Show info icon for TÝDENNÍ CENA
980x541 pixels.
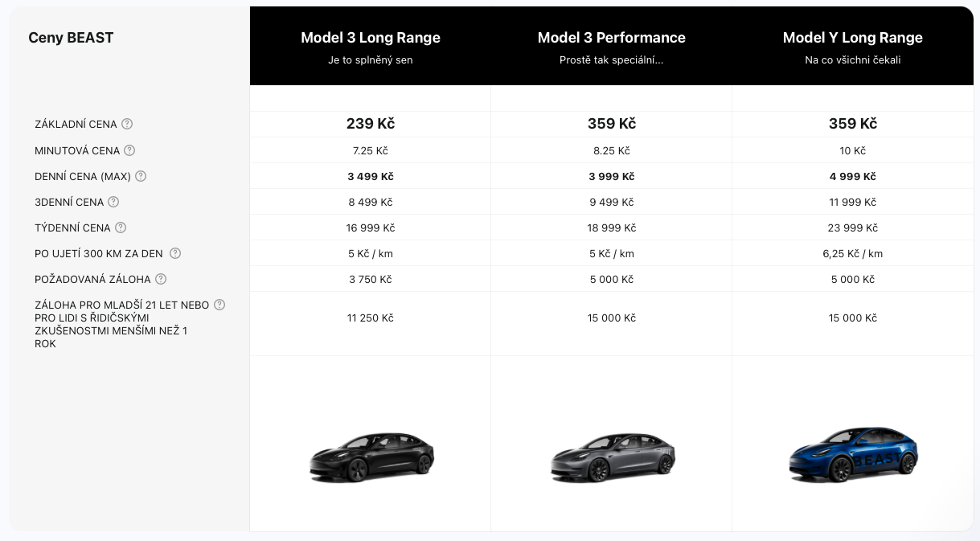[121, 227]
